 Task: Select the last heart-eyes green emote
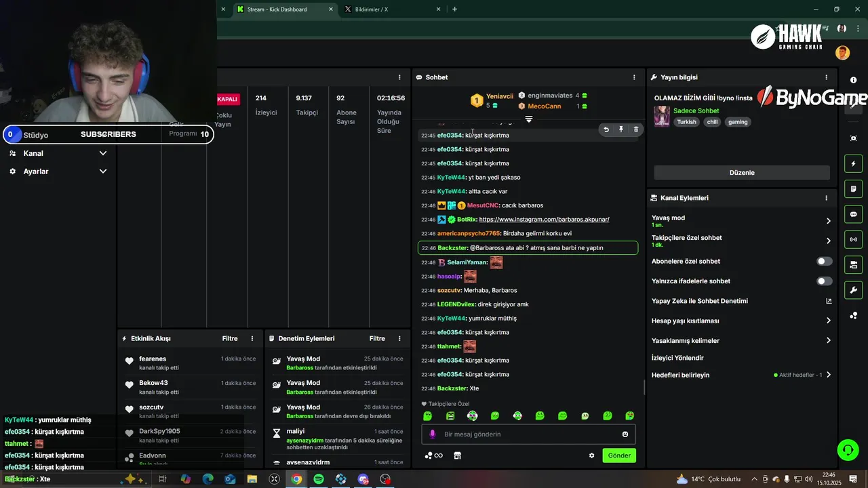629,415
